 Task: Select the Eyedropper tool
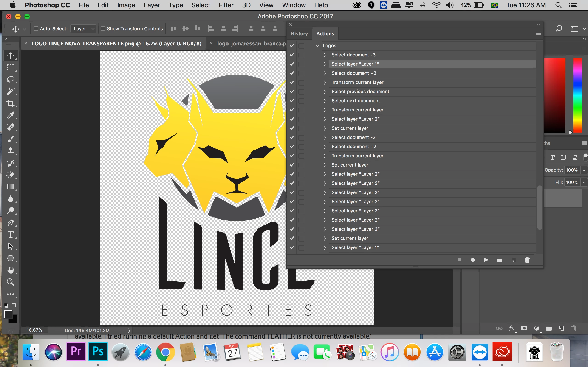pos(10,115)
